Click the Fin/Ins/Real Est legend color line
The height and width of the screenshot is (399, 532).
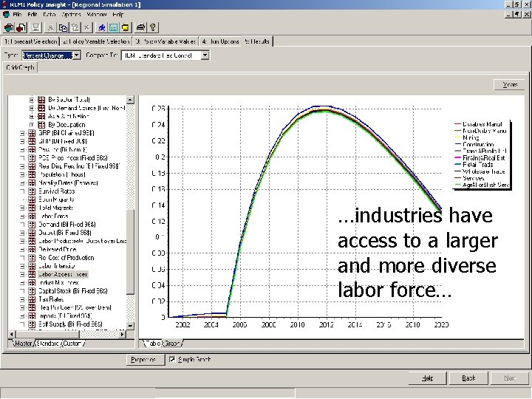(457, 158)
